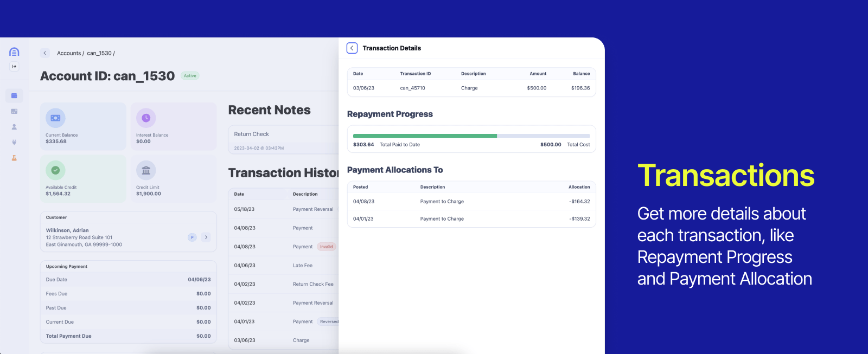Click the Invalid badge on 04/08/23 payment
This screenshot has width=868, height=354.
(x=327, y=247)
